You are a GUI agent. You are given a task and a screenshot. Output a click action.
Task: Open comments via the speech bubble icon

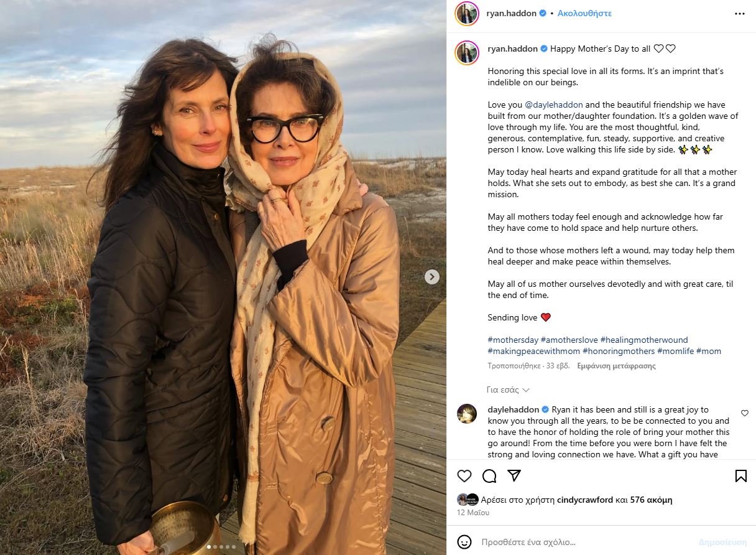pos(489,476)
